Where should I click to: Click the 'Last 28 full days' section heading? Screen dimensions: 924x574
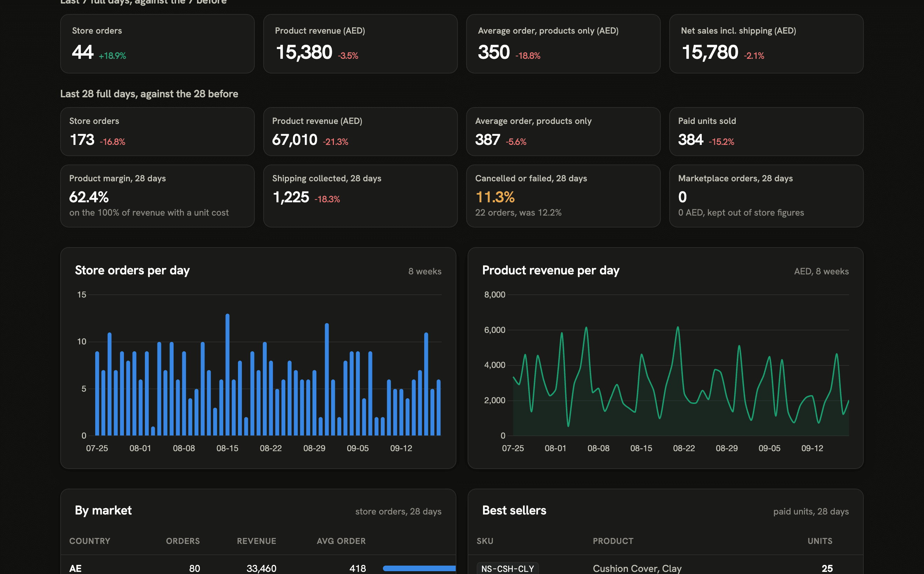[x=149, y=94]
